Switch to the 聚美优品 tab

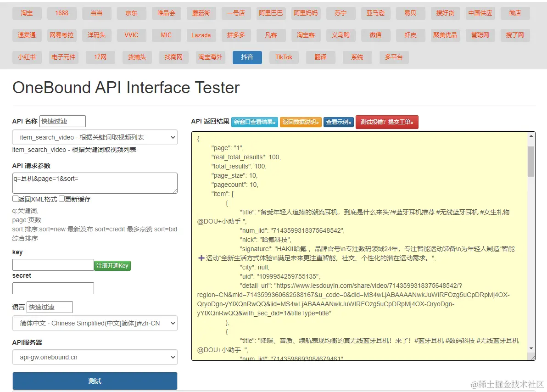click(446, 35)
